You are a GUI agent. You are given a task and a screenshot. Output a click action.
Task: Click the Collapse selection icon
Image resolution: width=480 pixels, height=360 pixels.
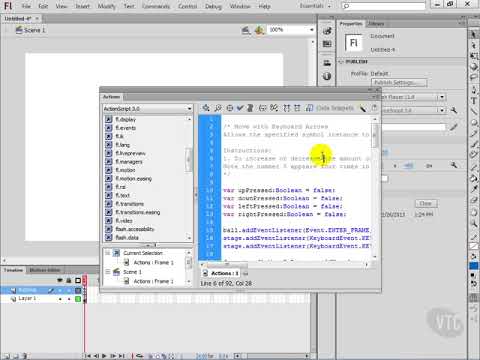pyautogui.click(x=297, y=108)
